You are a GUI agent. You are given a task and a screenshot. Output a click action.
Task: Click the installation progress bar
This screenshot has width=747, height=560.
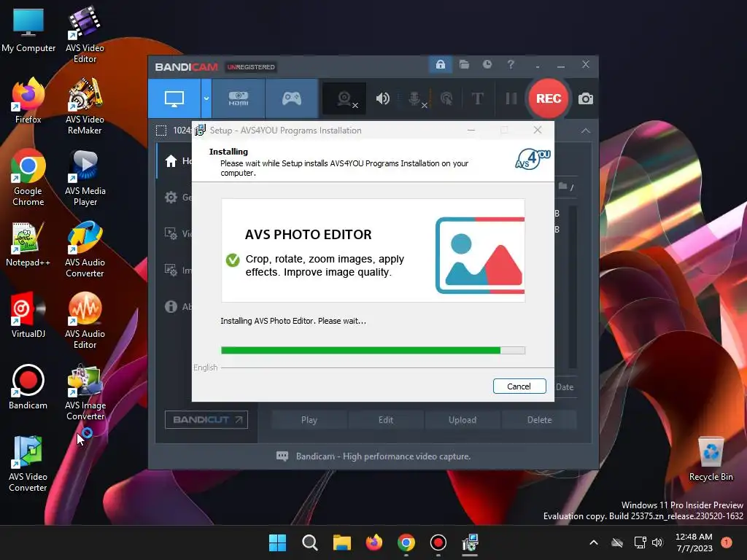point(373,351)
